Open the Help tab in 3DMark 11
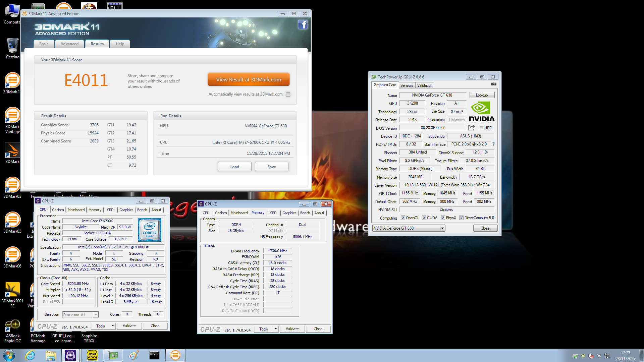644x362 pixels. point(120,44)
